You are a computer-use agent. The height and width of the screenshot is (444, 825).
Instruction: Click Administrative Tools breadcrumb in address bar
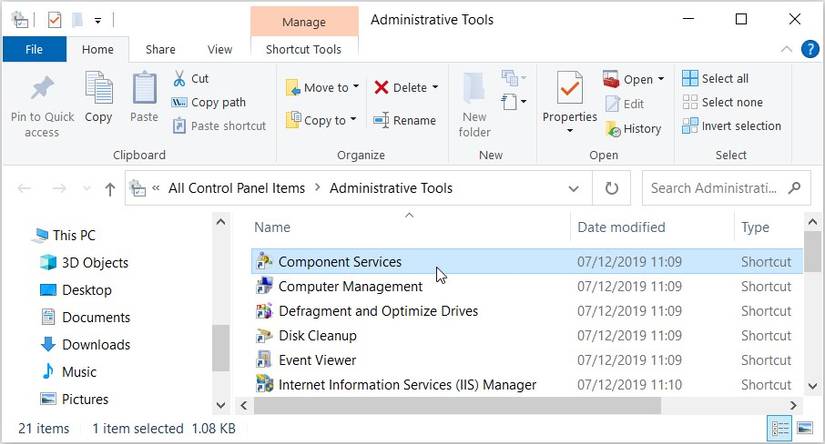coord(391,188)
